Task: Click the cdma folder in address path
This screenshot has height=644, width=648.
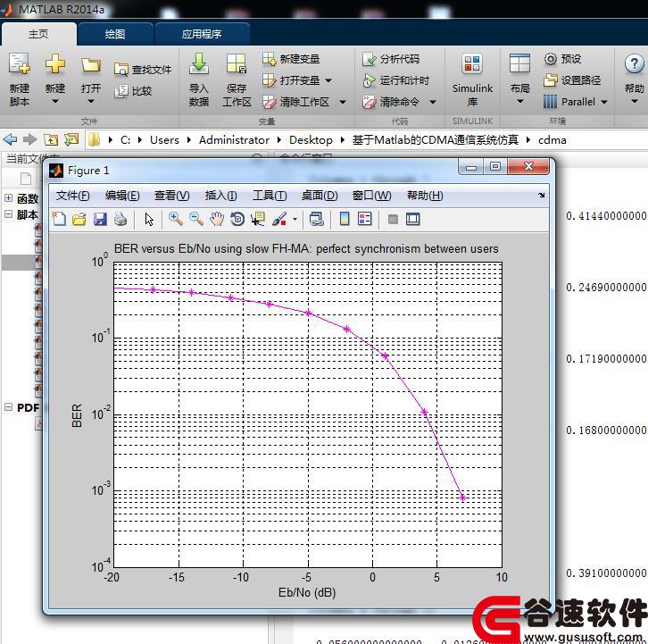Action: (x=552, y=140)
